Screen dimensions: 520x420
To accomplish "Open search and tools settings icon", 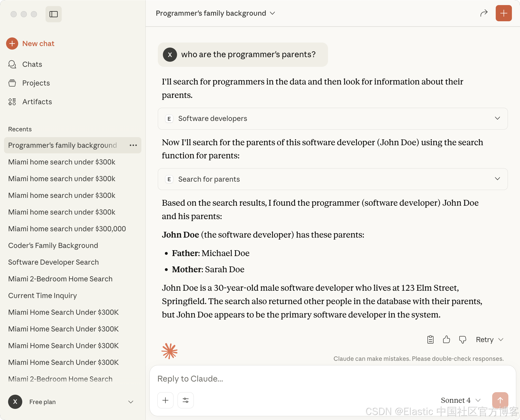I will tap(186, 400).
